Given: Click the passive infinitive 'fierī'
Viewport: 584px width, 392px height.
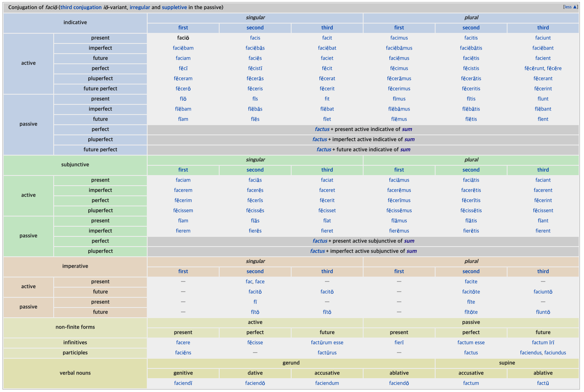Looking at the screenshot, I should point(399,342).
